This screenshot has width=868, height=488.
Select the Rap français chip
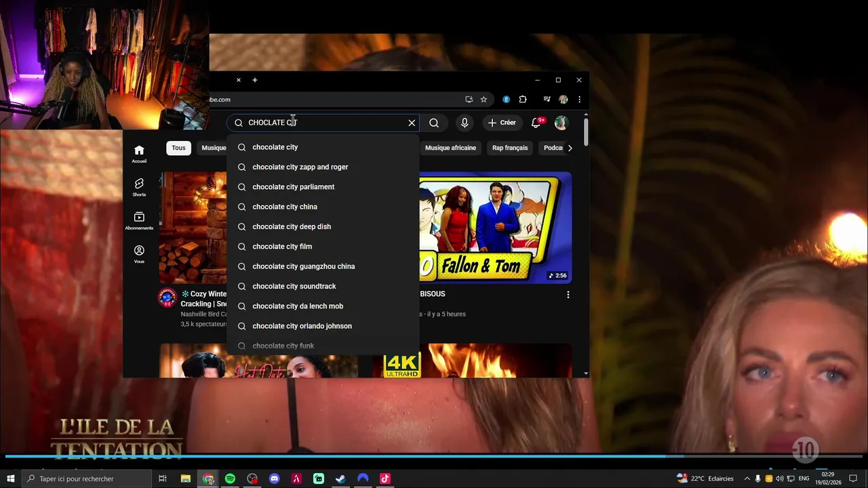click(510, 148)
